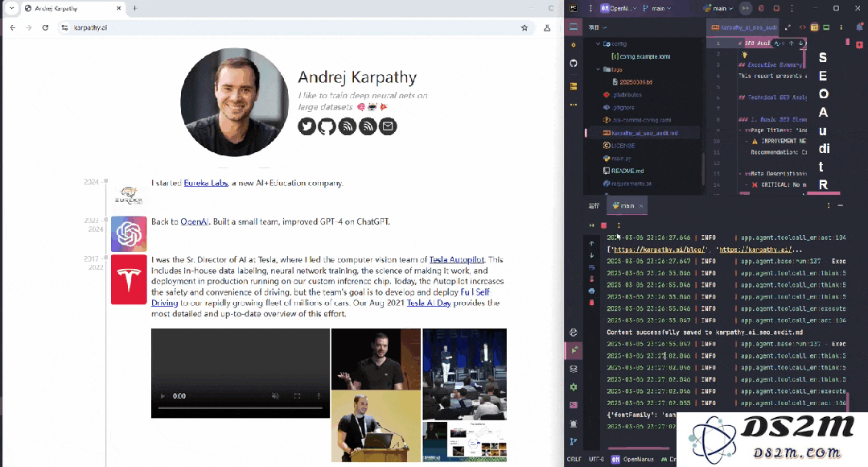The height and width of the screenshot is (467, 868).
Task: Click the down arrow in the Run console gutter
Action: 591,255
